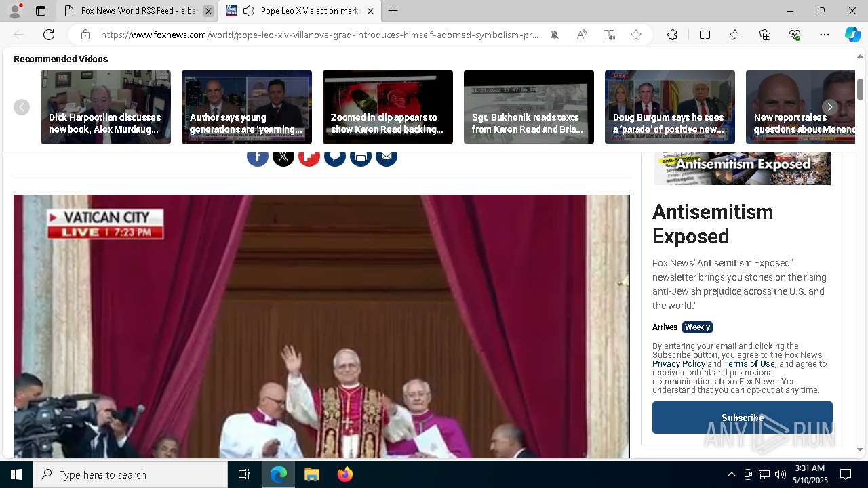View site information padlock icon

pos(85,35)
